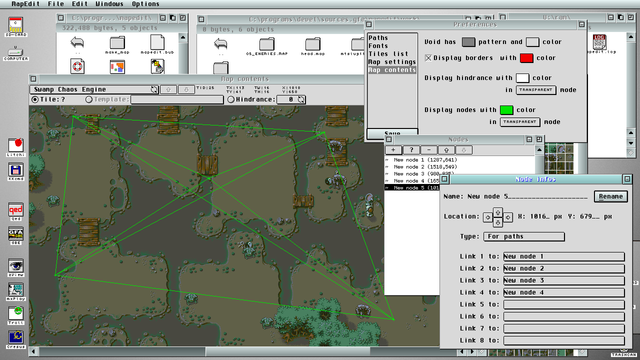Click the empty Template input field
Viewport: 640px width, 360px height.
click(x=177, y=100)
